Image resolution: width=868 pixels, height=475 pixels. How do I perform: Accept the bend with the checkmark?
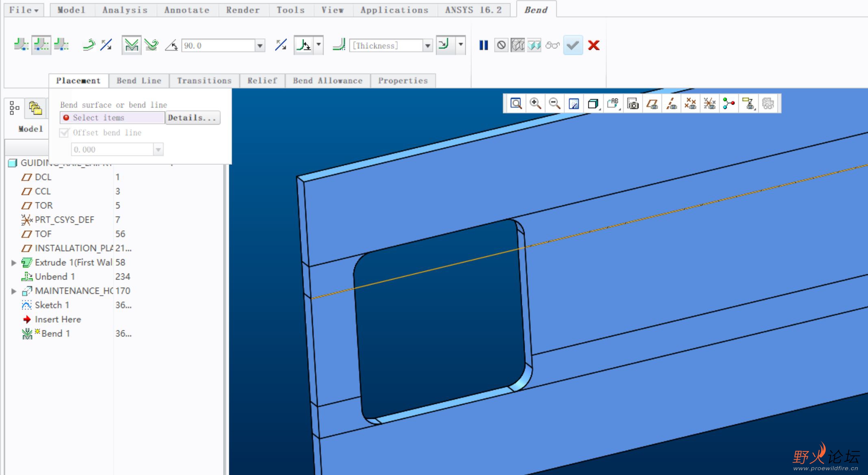pos(573,45)
